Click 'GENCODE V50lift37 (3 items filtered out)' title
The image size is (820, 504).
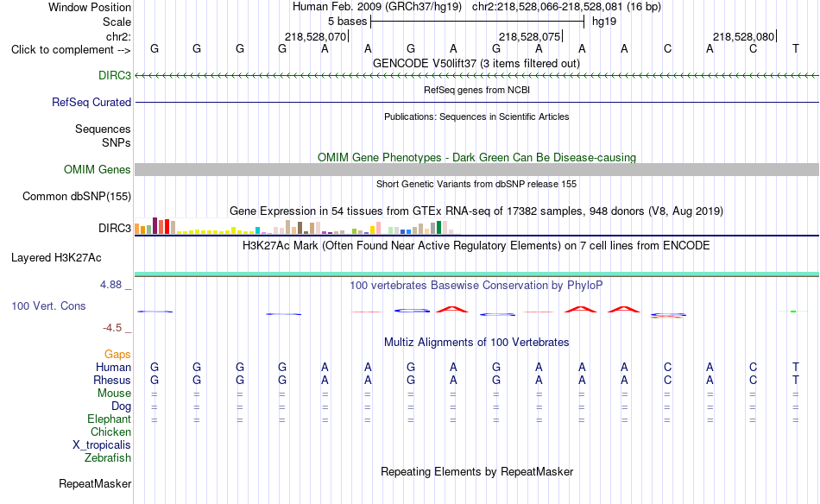pyautogui.click(x=476, y=63)
